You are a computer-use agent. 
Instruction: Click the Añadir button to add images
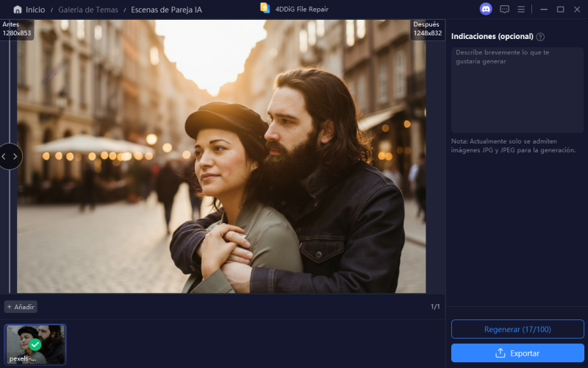[21, 306]
